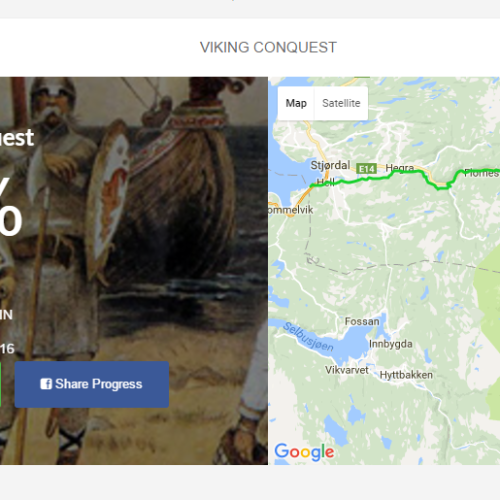Viewport: 500px width, 500px height.
Task: Select the Map view toggle
Action: coord(296,103)
